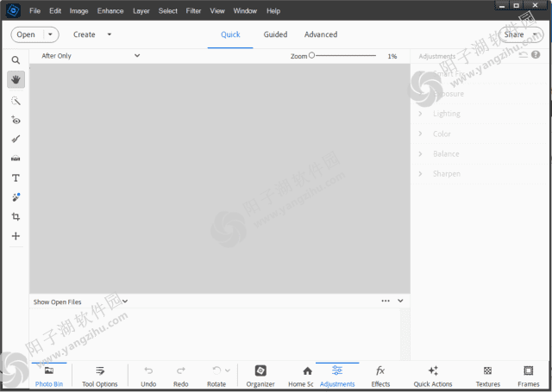The width and height of the screenshot is (552, 392).
Task: Open the Select menu
Action: point(168,11)
